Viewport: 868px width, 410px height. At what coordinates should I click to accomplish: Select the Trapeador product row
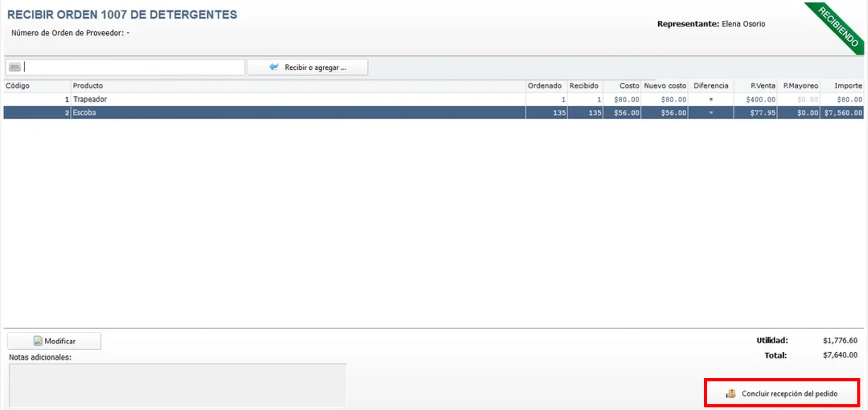434,99
